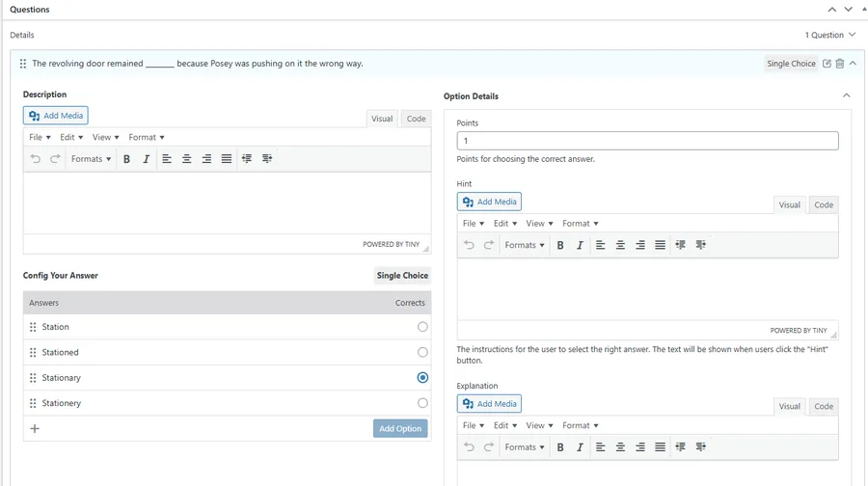
Task: Click justify alignment in Hint editor
Action: (660, 245)
